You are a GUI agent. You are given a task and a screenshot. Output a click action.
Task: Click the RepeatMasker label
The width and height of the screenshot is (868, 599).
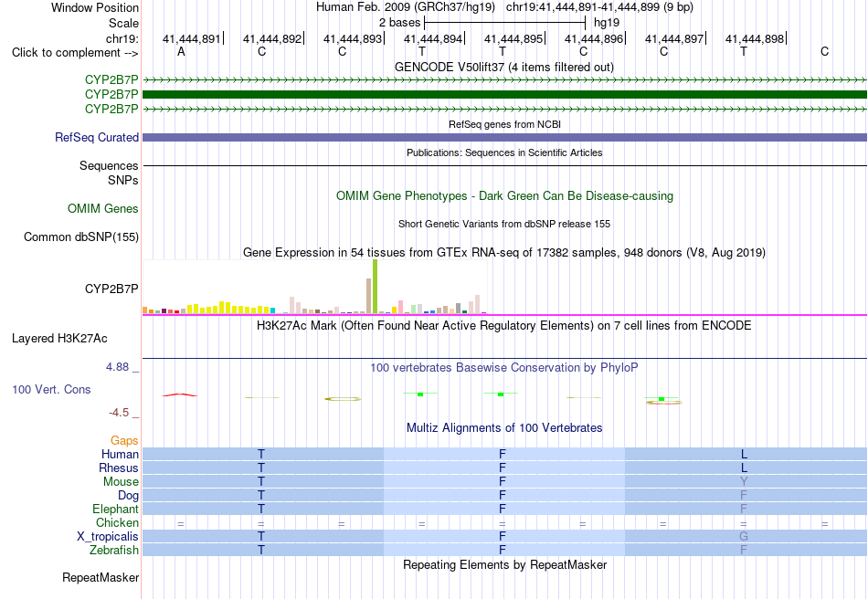click(101, 577)
